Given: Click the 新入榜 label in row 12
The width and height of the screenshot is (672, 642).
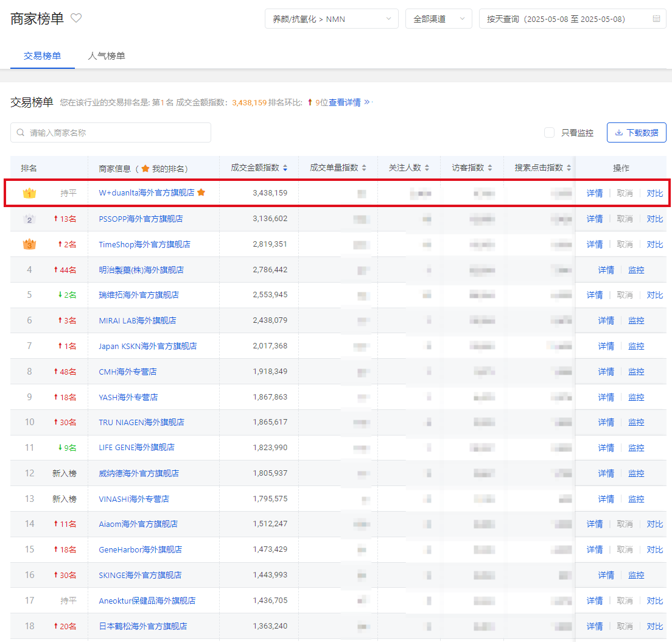Looking at the screenshot, I should point(65,473).
